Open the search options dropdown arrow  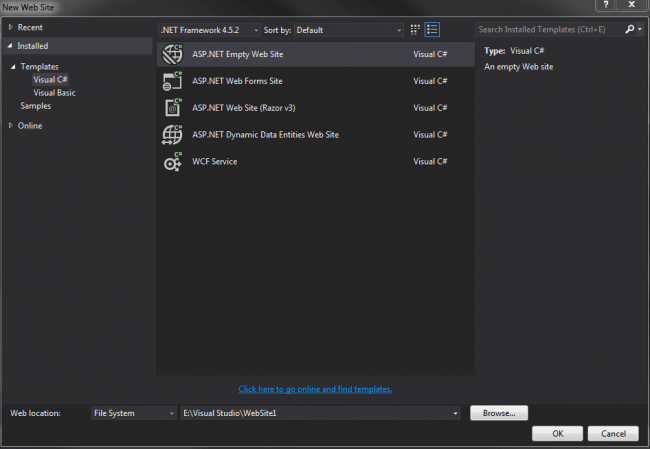click(x=640, y=29)
